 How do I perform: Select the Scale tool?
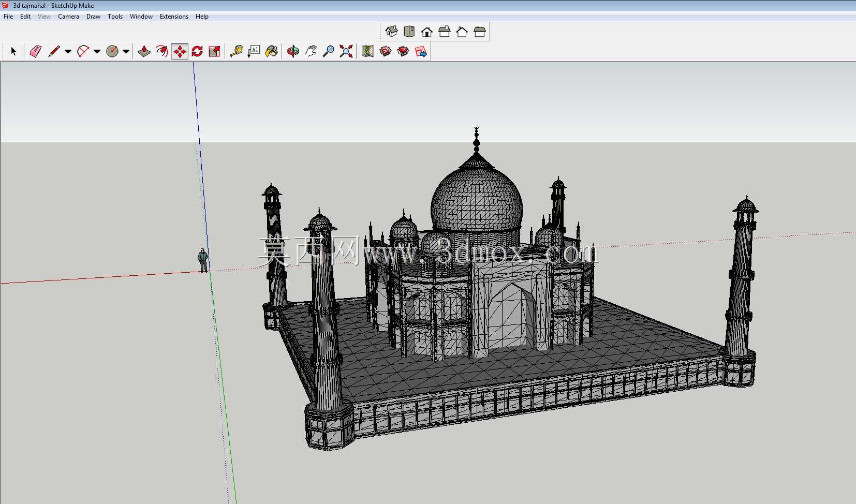[x=215, y=51]
